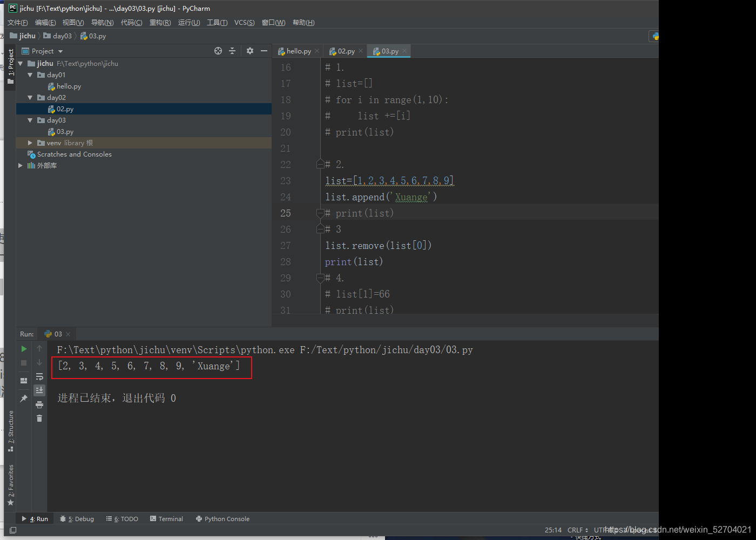
Task: Open the Python Console tool window
Action: point(222,519)
